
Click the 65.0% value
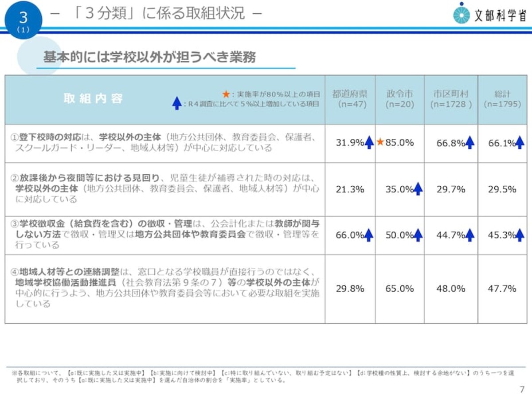point(399,289)
